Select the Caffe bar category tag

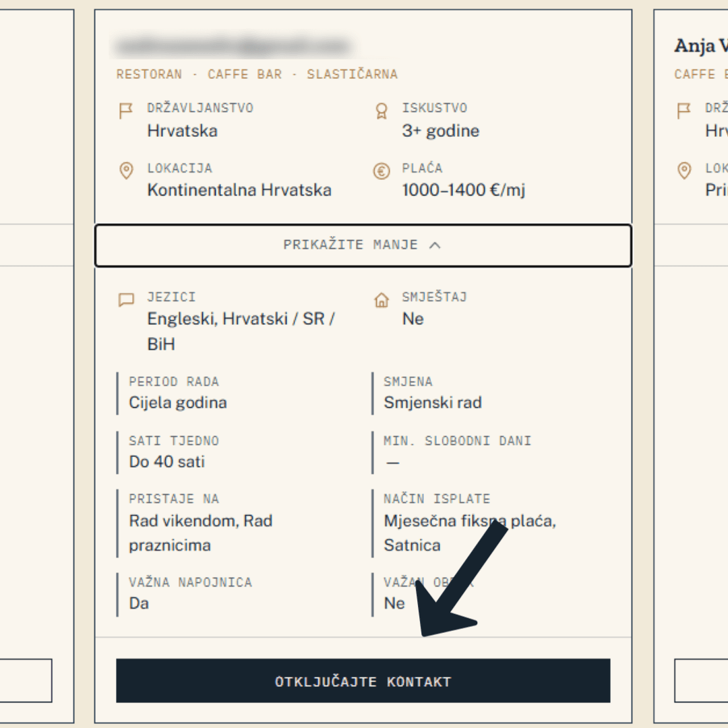(245, 74)
